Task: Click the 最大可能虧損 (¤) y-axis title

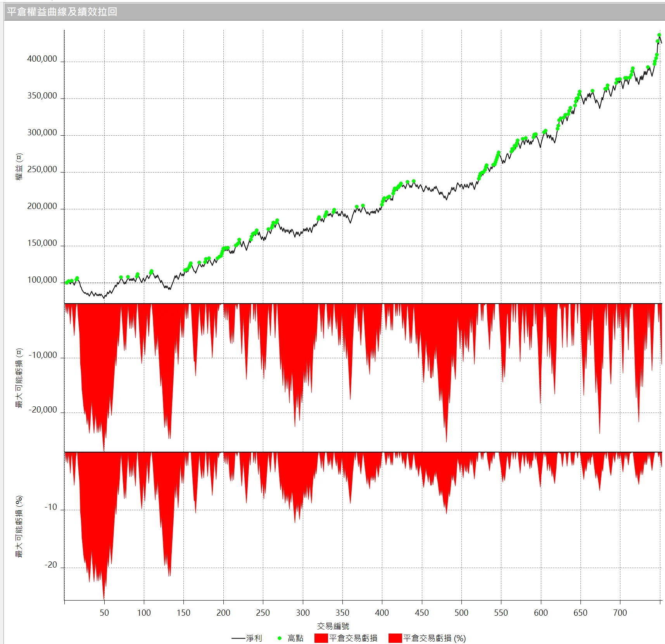Action: [x=19, y=378]
